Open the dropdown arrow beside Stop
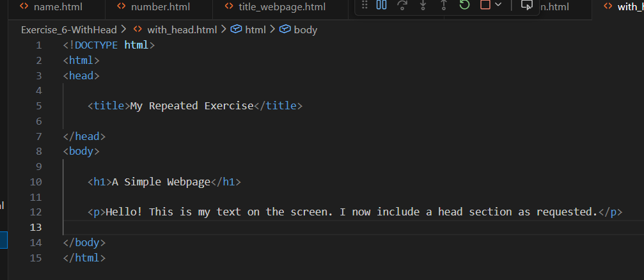 click(x=498, y=5)
